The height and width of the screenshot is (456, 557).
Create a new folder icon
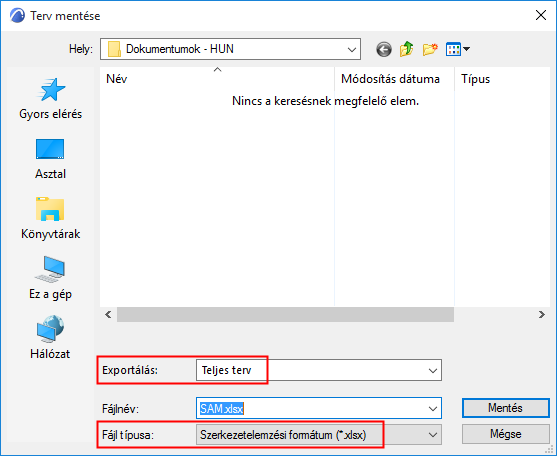coord(430,49)
